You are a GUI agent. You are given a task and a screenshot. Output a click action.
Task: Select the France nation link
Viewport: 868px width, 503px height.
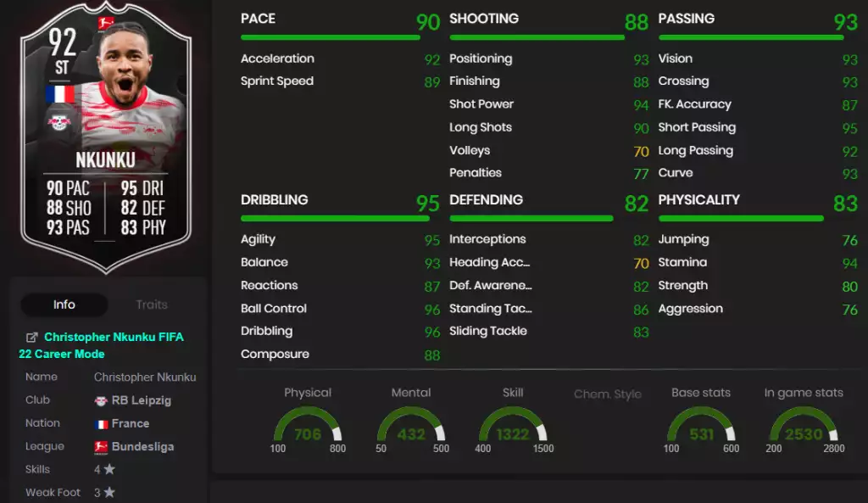(x=130, y=423)
